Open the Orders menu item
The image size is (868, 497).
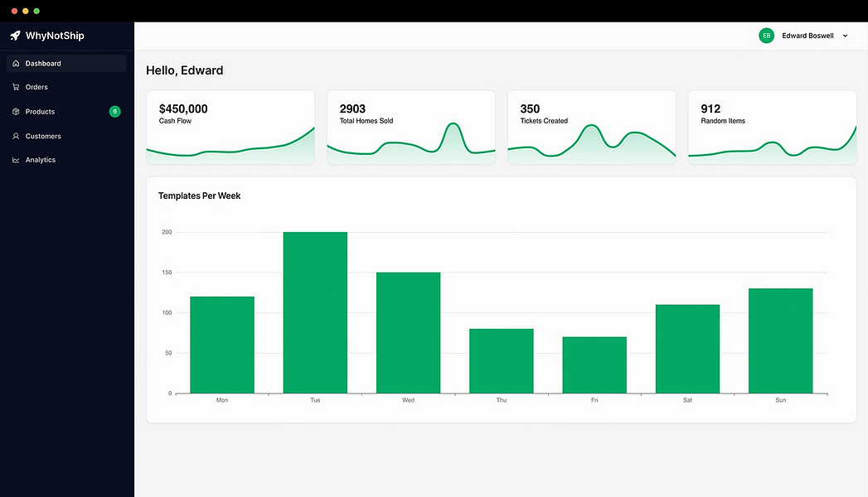66,87
